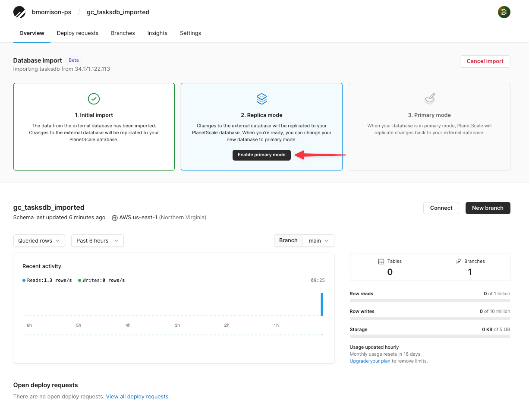Open the Overview tab
The image size is (529, 420).
[32, 33]
